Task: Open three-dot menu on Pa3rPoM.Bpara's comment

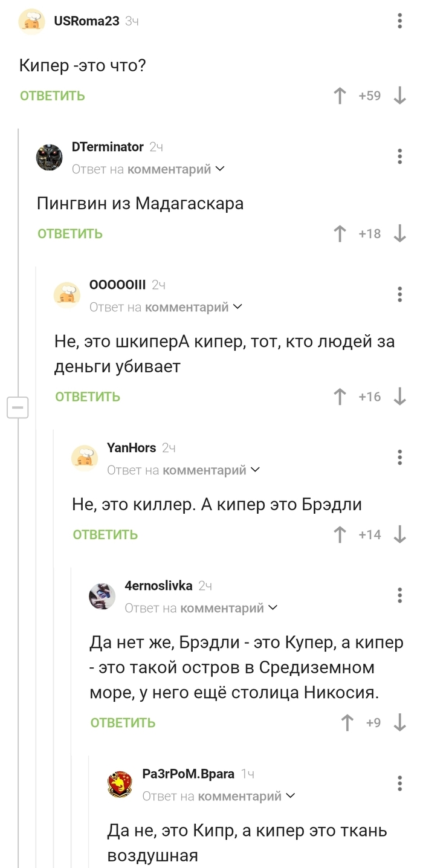Action: coord(399,783)
